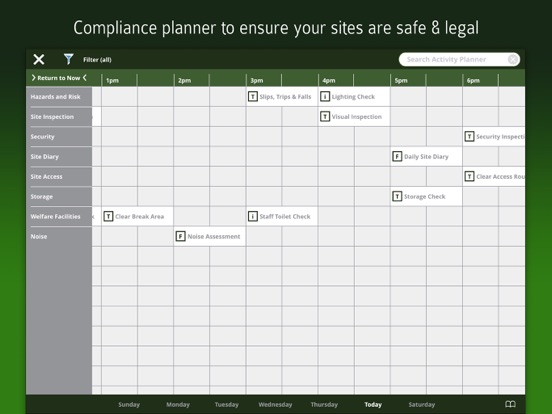This screenshot has height=414, width=552.
Task: Click info icon of Staff Toilet Check
Action: (253, 217)
